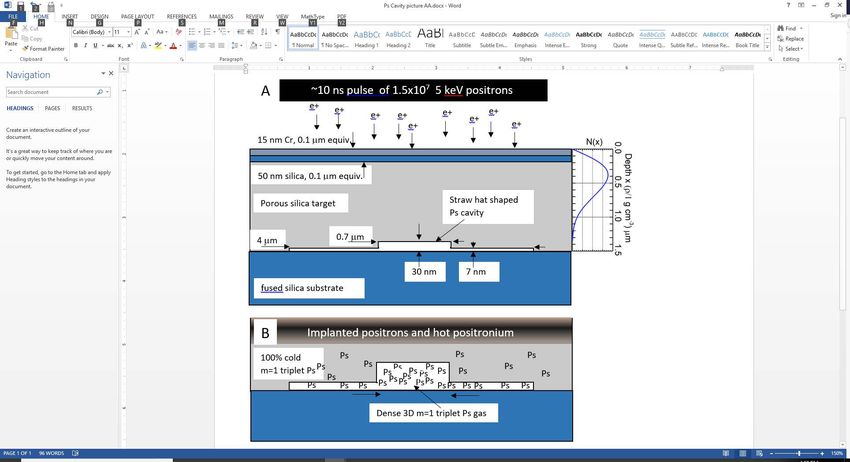The width and height of the screenshot is (850, 462).
Task: Increase paragraph indent
Action: pyautogui.click(x=250, y=32)
